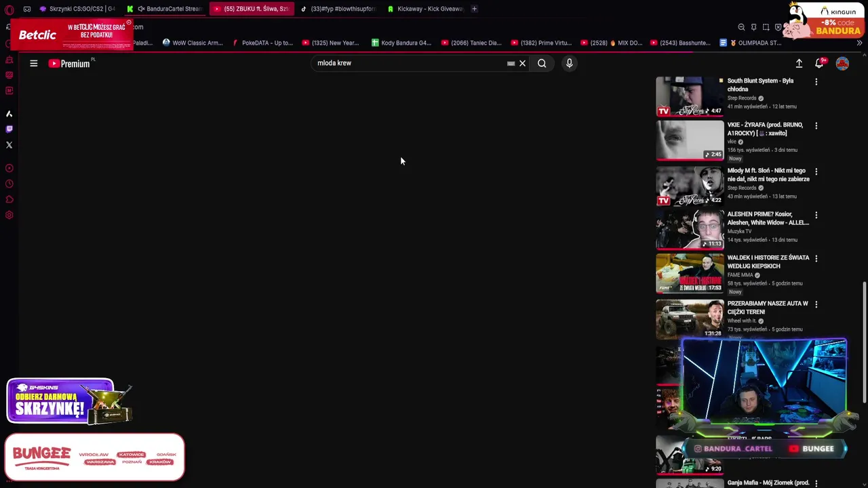Clear the search text with the X
This screenshot has height=488, width=868.
tap(522, 63)
